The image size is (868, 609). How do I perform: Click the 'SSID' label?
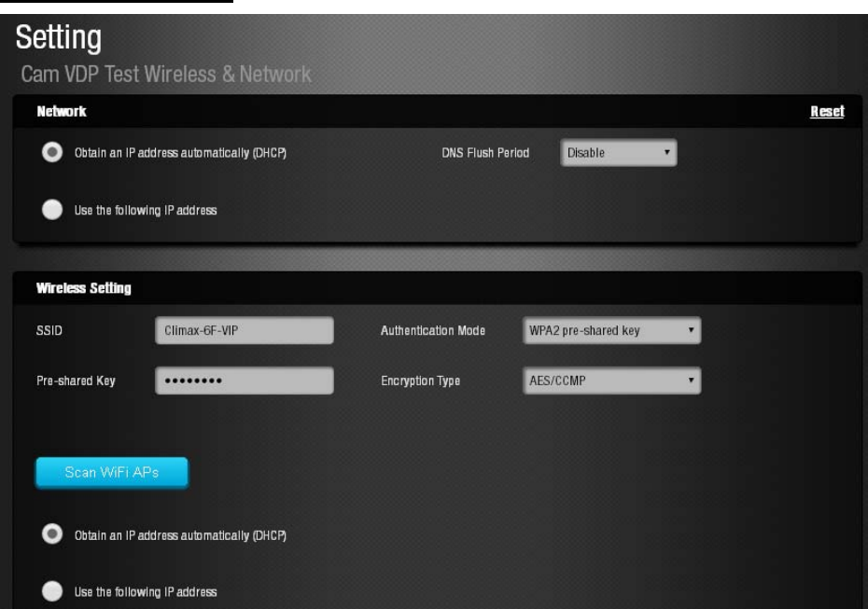(x=49, y=330)
